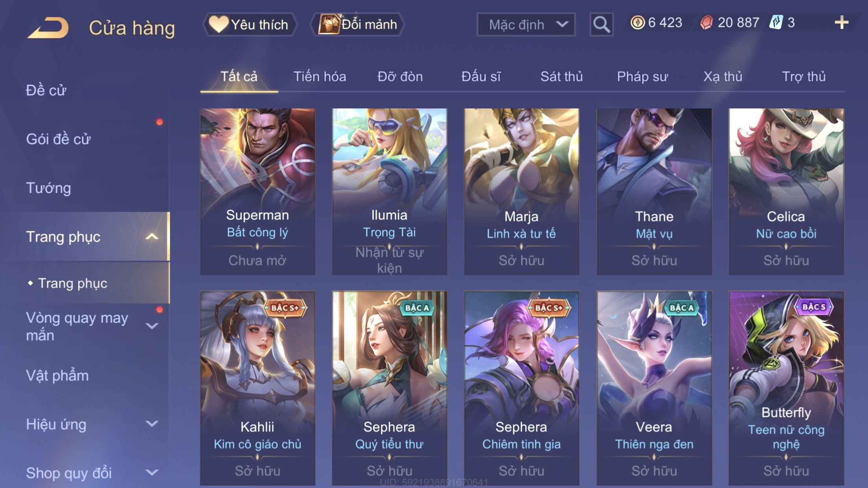Switch to the Pháp sư tab

[x=642, y=76]
